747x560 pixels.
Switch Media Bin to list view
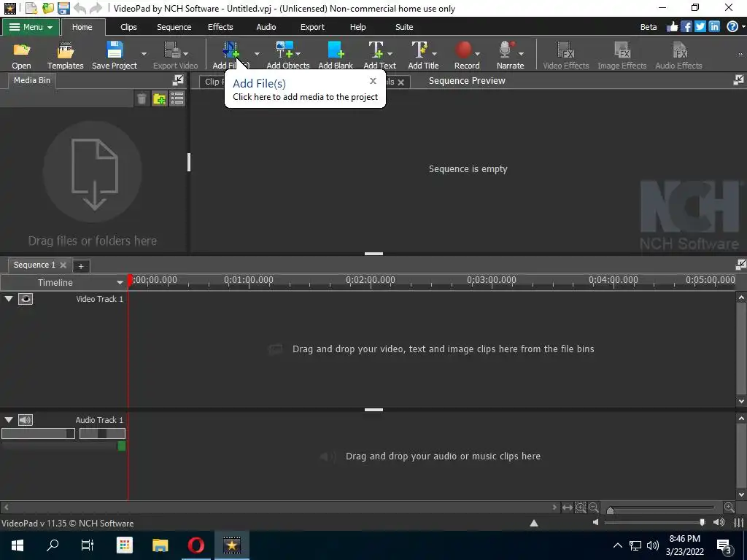(x=177, y=98)
